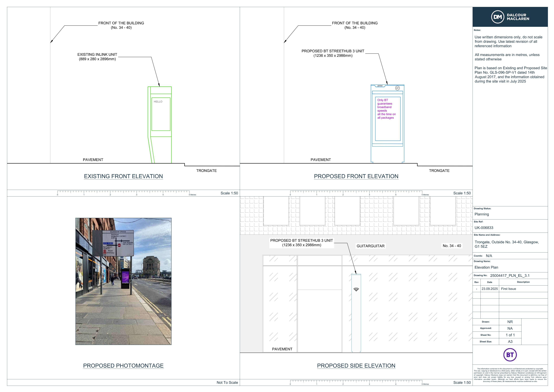Click 'Scale 1:50' under existing front elevation

click(x=229, y=193)
